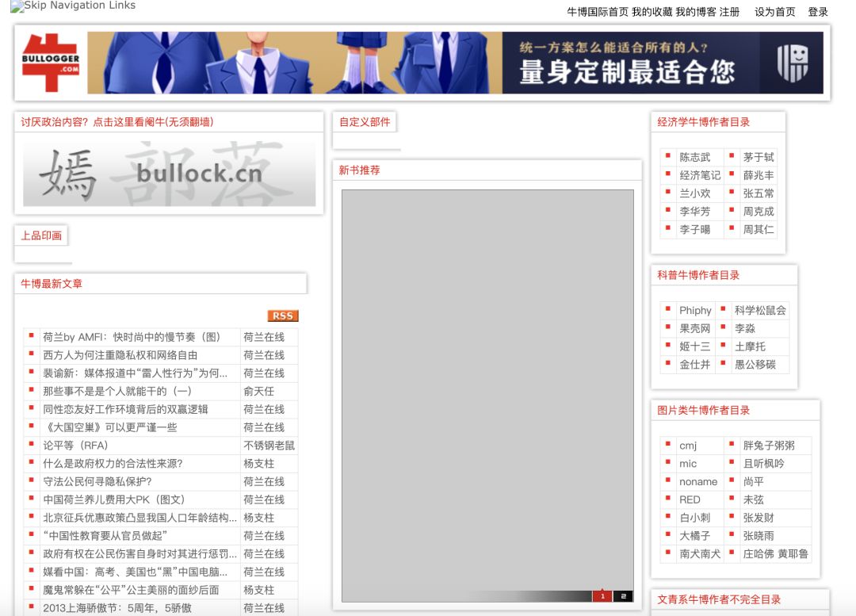This screenshot has height=616, width=856.
Task: Select slide 2 in book carousel
Action: 623,596
